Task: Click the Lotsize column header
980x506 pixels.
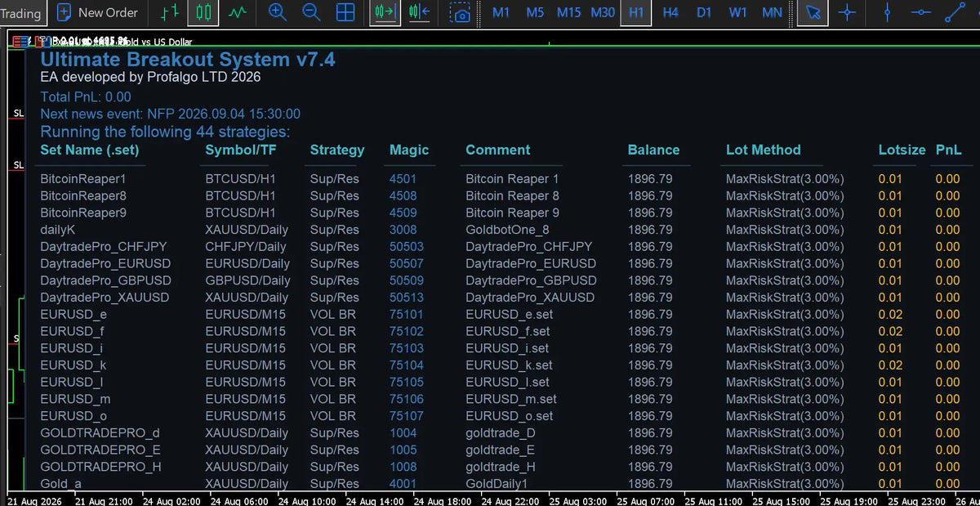Action: [x=902, y=150]
